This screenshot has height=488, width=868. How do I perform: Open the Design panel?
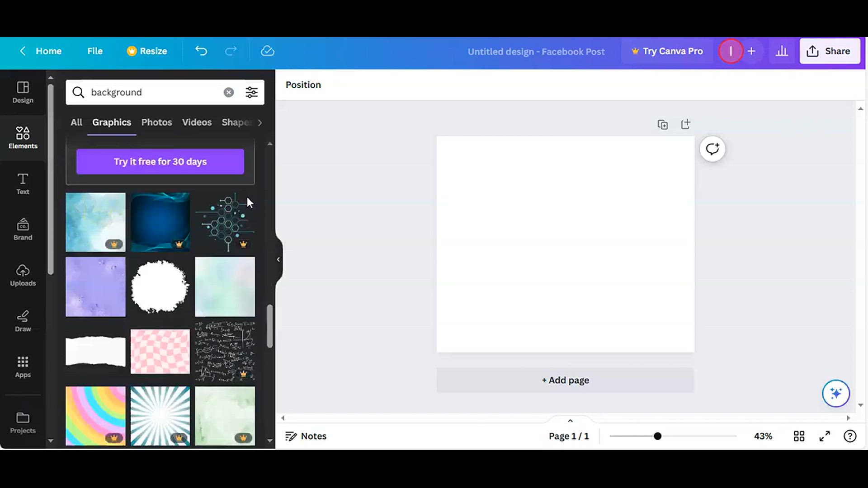click(23, 92)
